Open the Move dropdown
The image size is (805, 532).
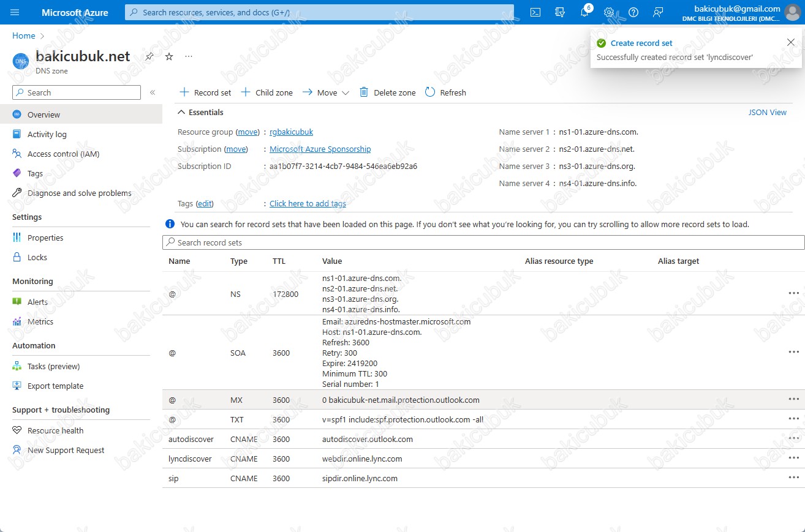click(x=326, y=92)
